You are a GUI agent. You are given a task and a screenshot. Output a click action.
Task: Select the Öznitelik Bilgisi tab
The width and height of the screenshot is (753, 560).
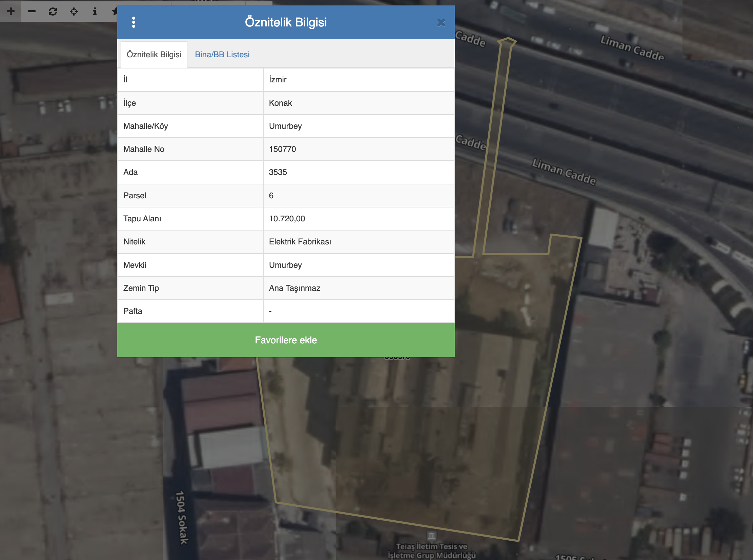tap(154, 55)
